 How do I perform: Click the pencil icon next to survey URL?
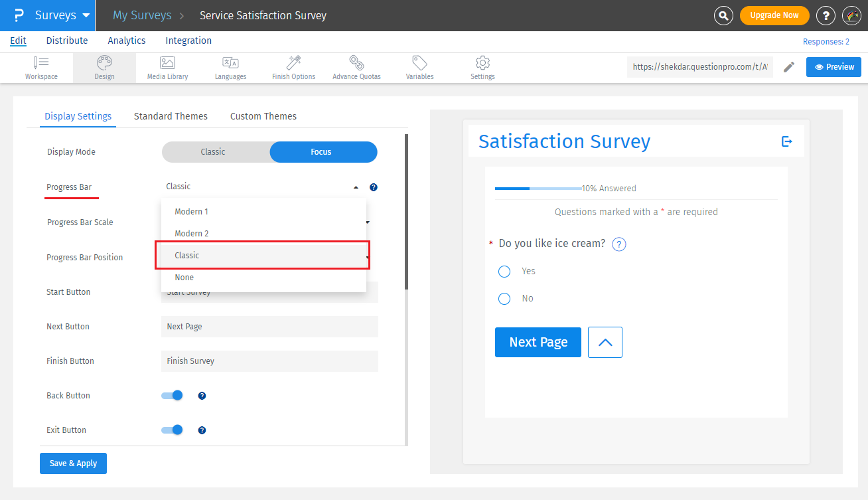pyautogui.click(x=788, y=66)
